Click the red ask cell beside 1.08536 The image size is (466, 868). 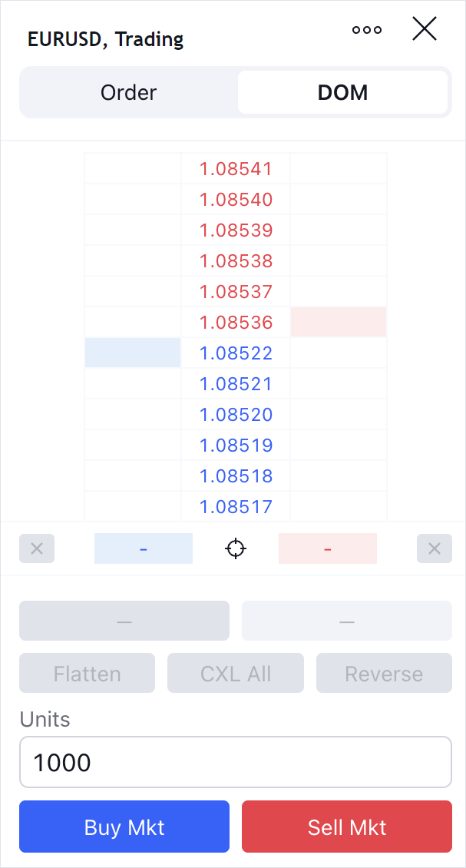click(339, 323)
